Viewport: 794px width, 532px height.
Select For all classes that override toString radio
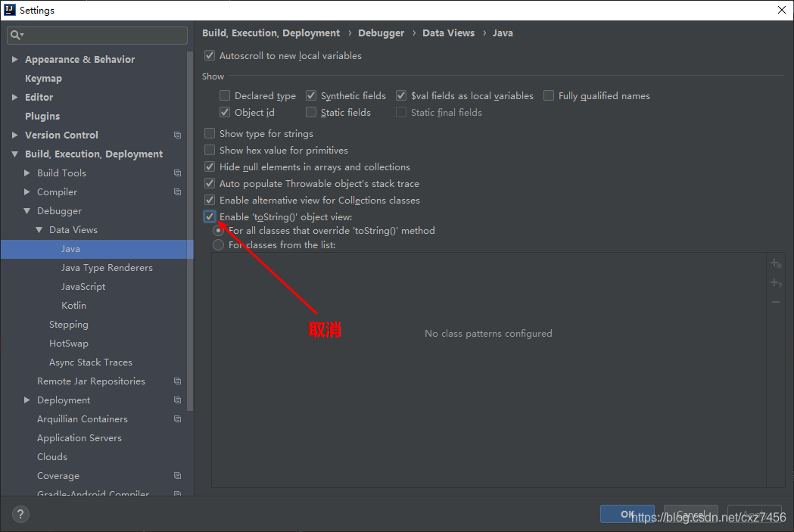tap(218, 231)
